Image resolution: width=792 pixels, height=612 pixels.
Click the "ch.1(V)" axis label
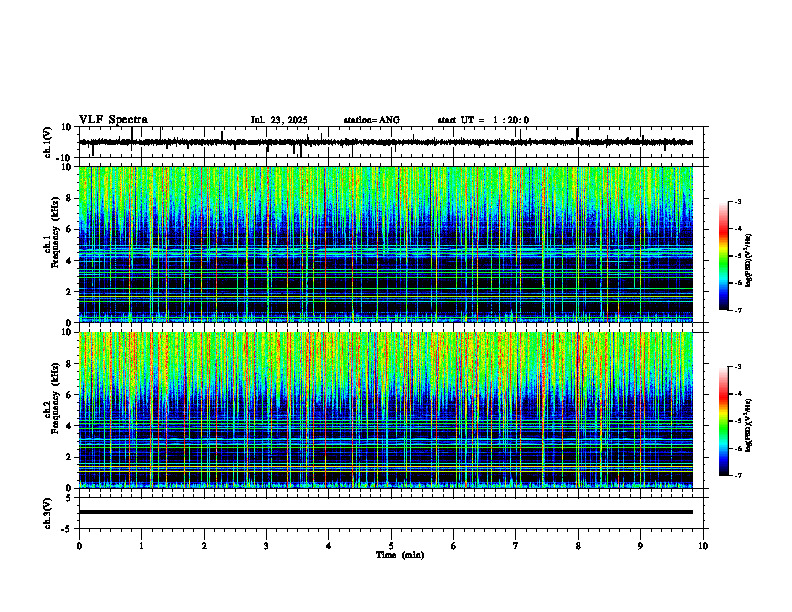48,142
